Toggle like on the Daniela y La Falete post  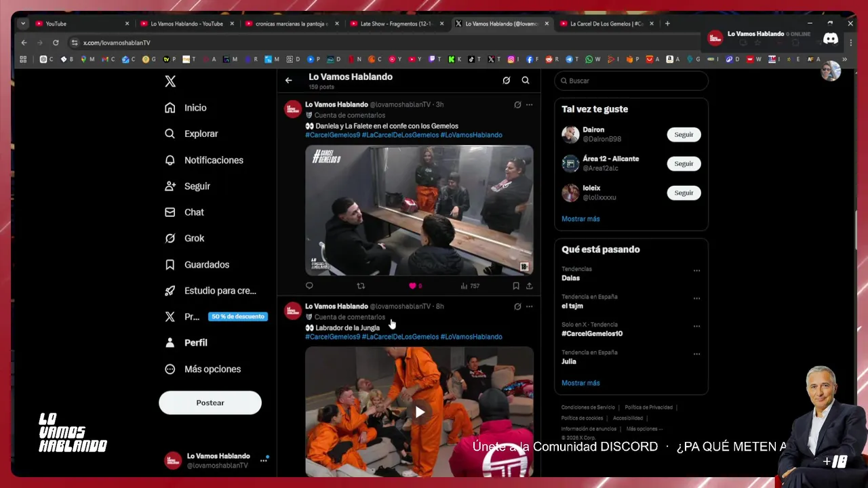pyautogui.click(x=412, y=286)
